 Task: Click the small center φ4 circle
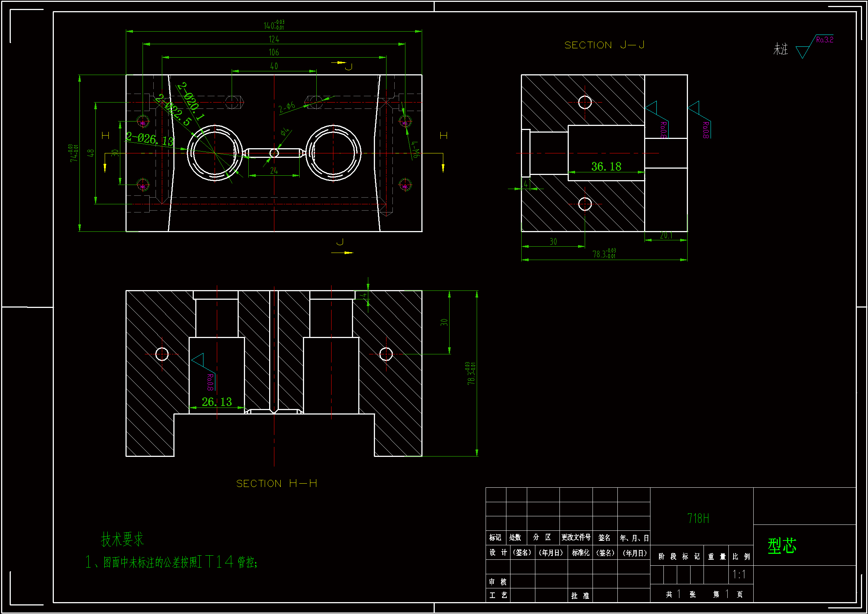[x=274, y=153]
